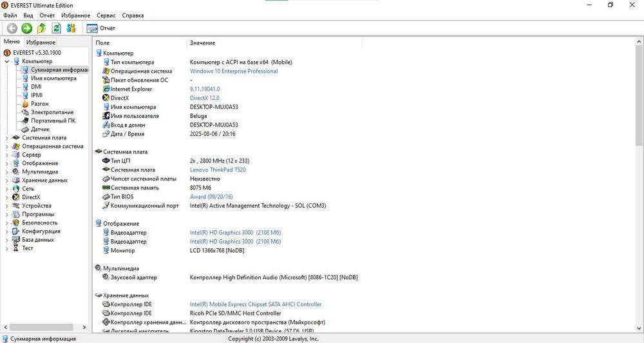This screenshot has height=343, width=644.
Task: Click the Up level arrow toolbar icon
Action: 41,28
